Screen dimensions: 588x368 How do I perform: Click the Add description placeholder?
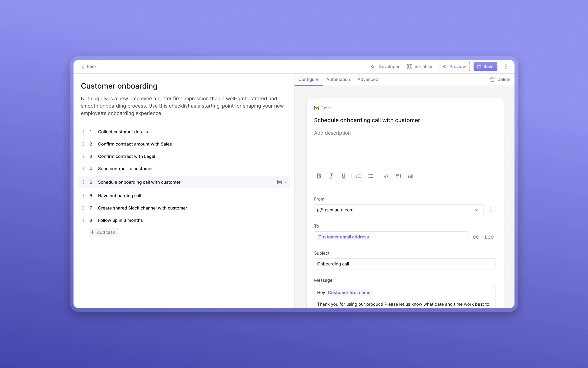pyautogui.click(x=332, y=133)
